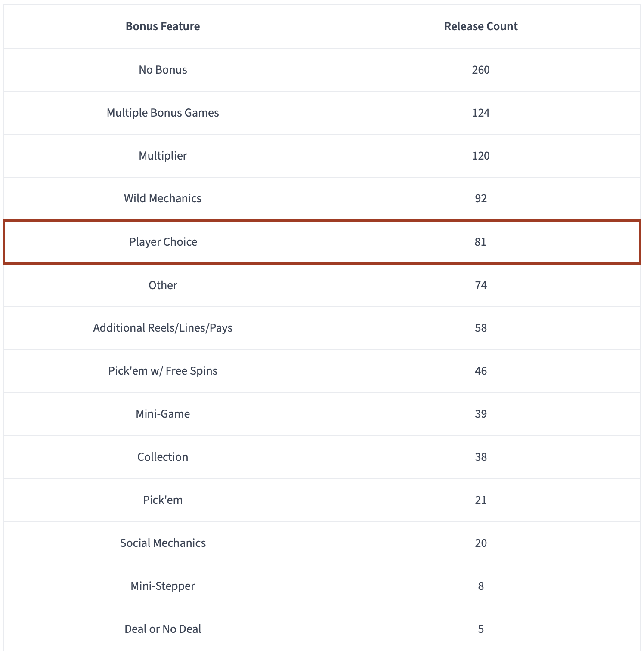The width and height of the screenshot is (644, 654).
Task: Click the Other feature cell
Action: [x=163, y=285]
